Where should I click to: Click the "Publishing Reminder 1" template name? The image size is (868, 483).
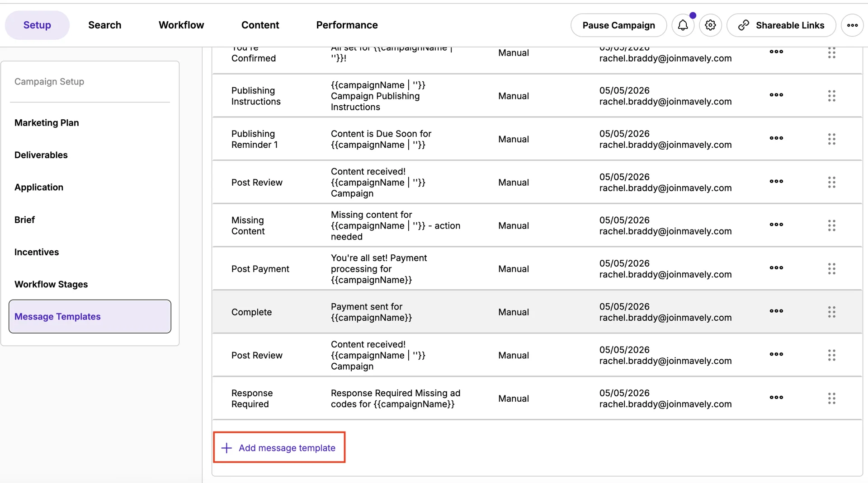[x=255, y=139]
